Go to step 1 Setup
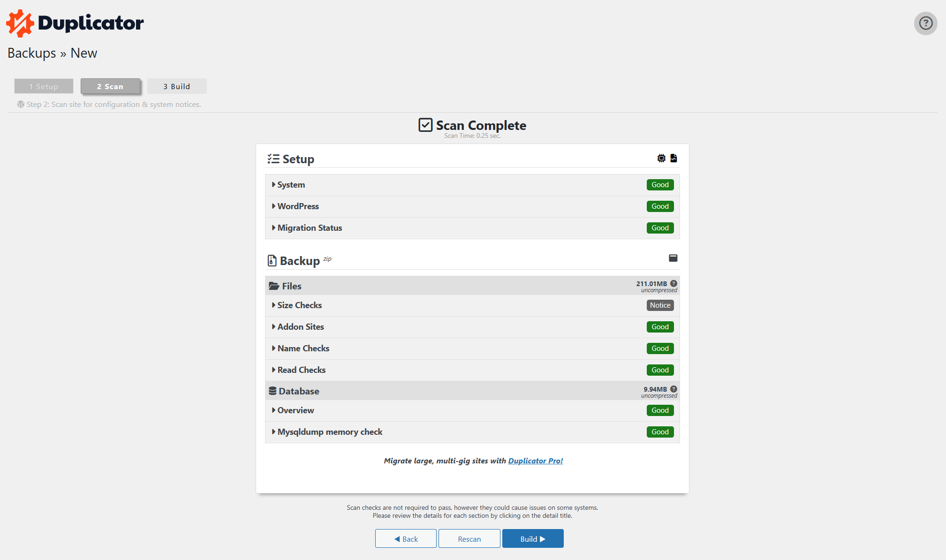The width and height of the screenshot is (946, 560). click(x=44, y=86)
